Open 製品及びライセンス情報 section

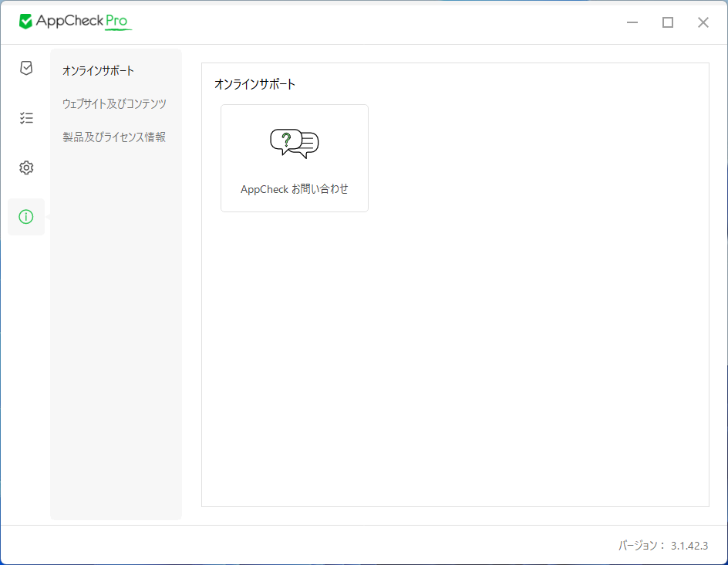click(114, 137)
